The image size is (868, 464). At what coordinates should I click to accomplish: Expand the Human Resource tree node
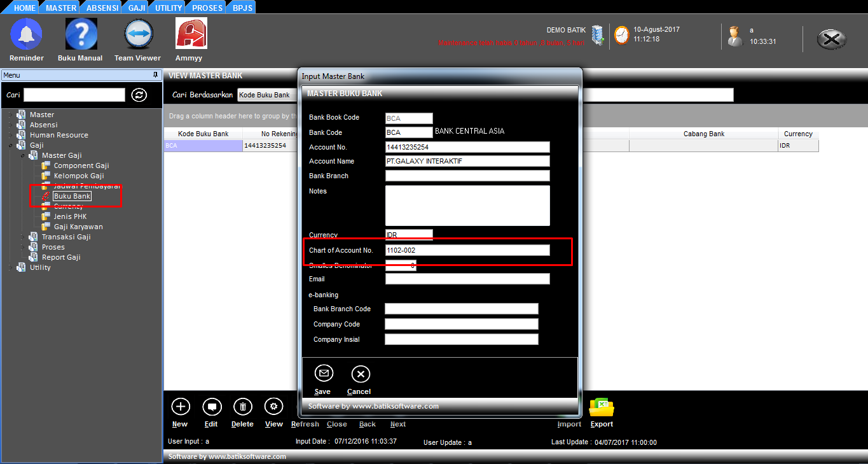coord(11,135)
